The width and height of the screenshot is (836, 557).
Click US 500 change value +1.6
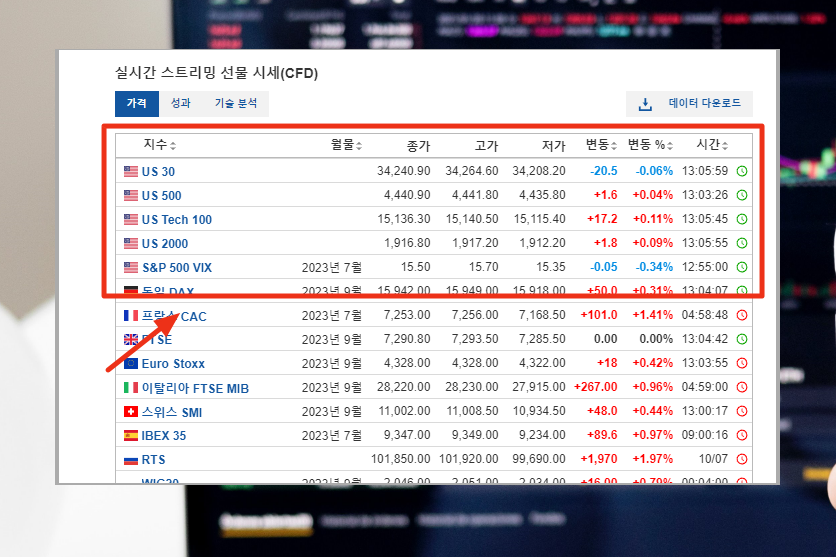[x=606, y=195]
